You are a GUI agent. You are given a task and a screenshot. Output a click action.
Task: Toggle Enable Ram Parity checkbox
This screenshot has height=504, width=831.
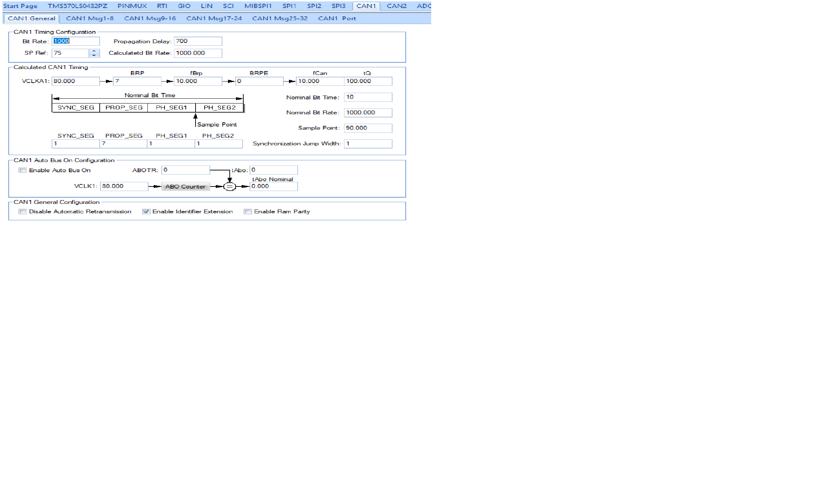click(248, 212)
